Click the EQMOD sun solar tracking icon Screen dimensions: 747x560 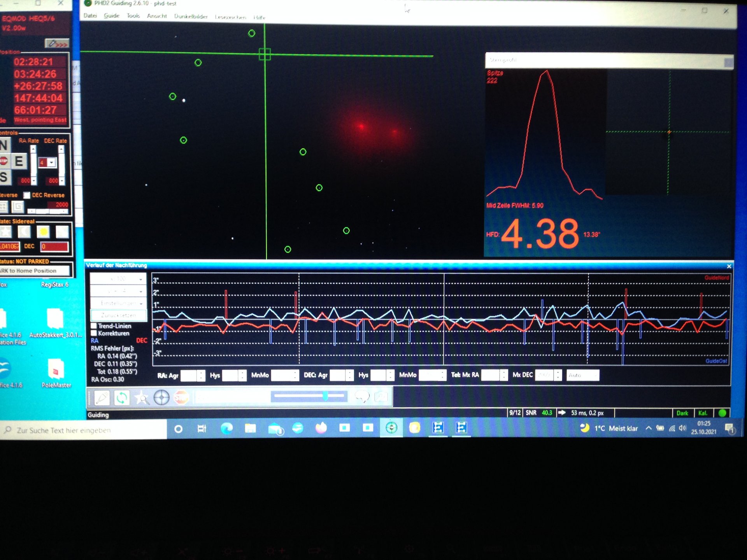coord(43,232)
